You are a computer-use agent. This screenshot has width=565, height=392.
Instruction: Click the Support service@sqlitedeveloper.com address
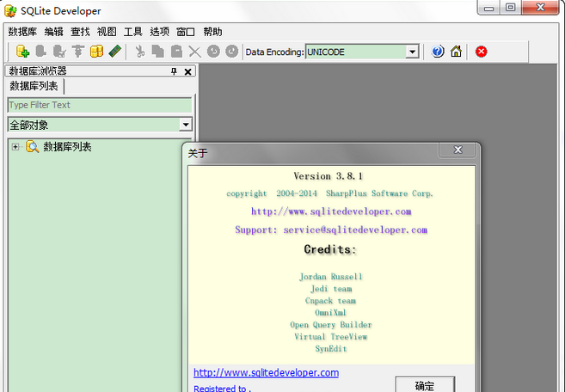pyautogui.click(x=331, y=230)
